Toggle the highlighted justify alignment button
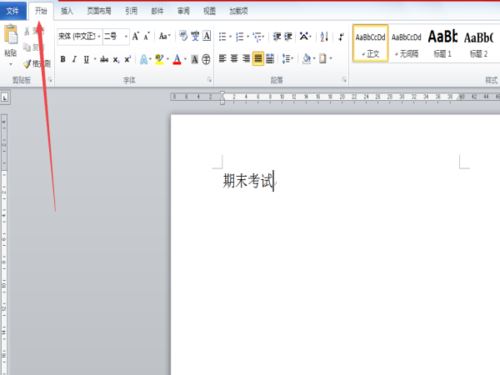Screen dimensions: 500x375 [x=258, y=59]
